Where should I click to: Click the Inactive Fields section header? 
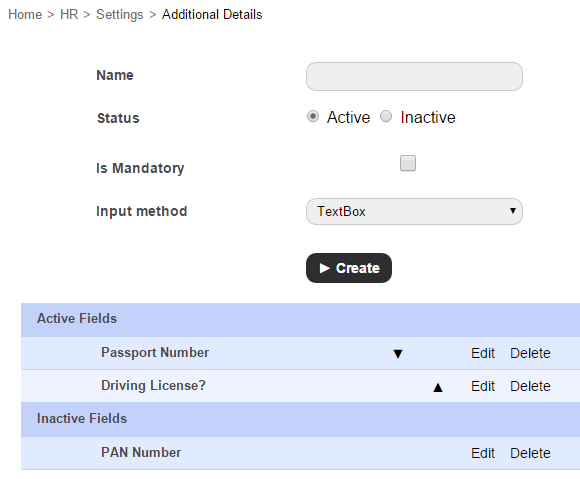click(x=300, y=419)
